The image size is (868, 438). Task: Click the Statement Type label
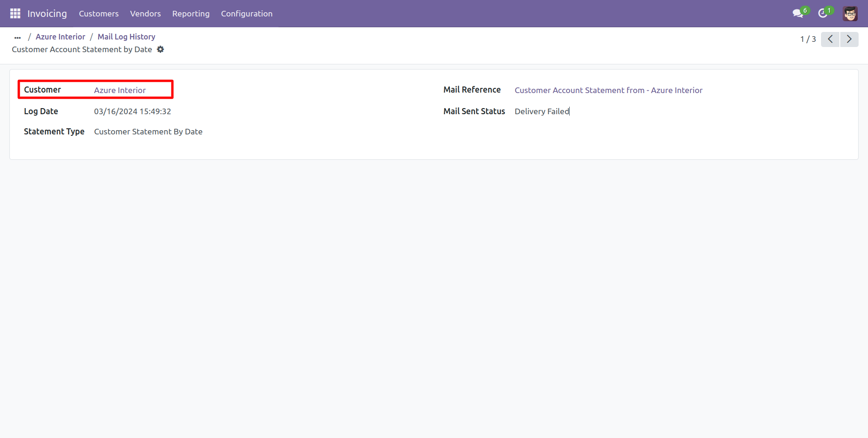(54, 132)
